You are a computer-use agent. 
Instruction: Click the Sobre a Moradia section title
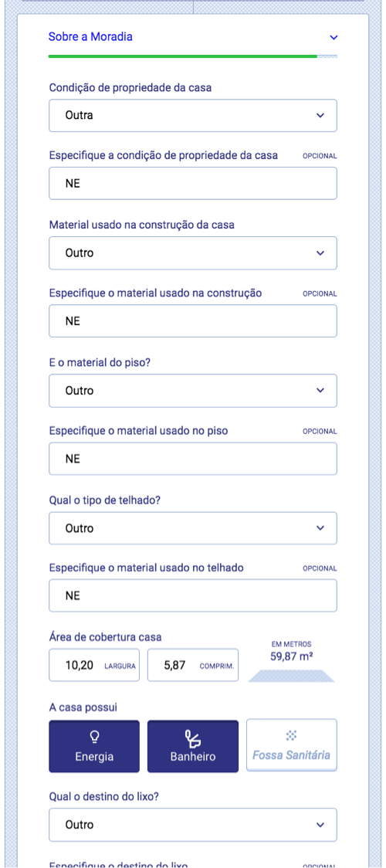(90, 37)
